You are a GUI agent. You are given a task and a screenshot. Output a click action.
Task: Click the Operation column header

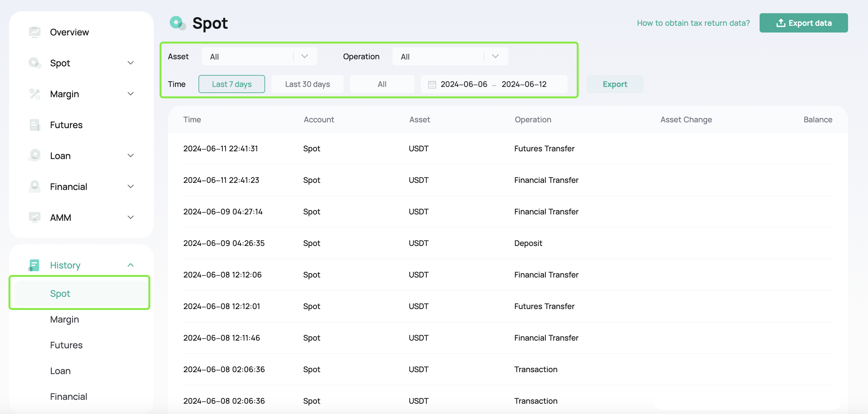coord(533,120)
